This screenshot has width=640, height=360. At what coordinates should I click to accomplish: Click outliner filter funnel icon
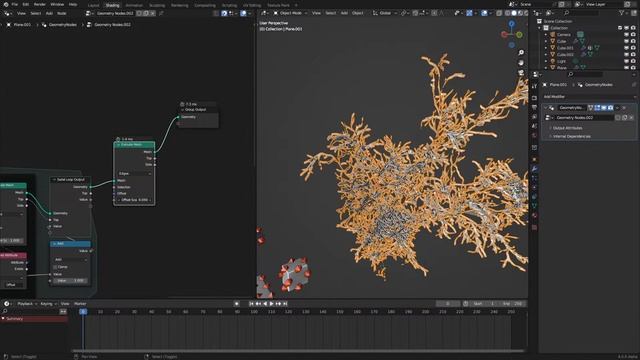pyautogui.click(x=622, y=13)
